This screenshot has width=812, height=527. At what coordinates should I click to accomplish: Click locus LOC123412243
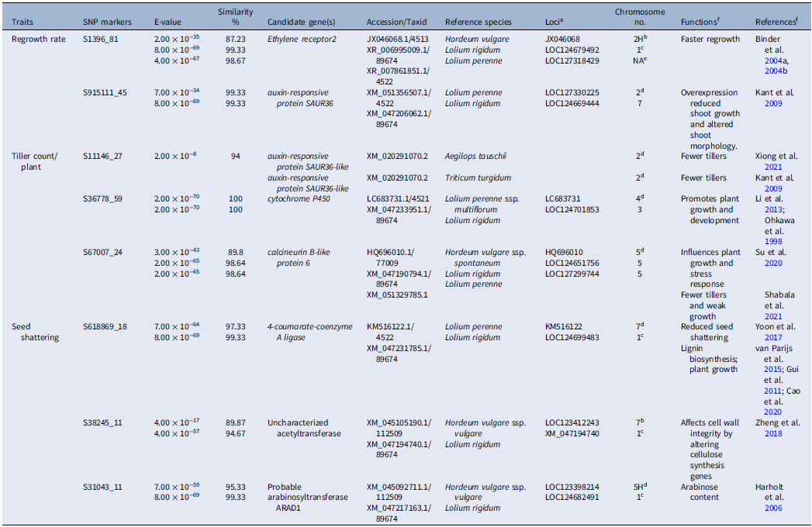click(572, 423)
